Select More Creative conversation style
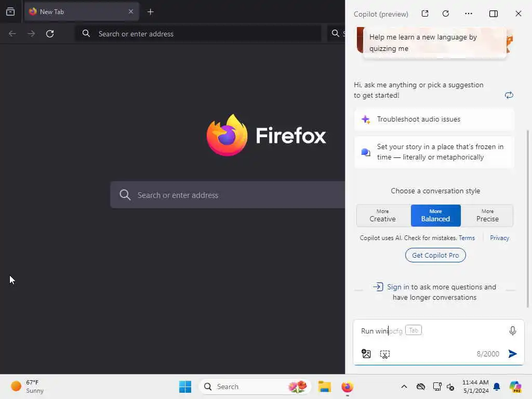This screenshot has height=399, width=532. pos(383,216)
